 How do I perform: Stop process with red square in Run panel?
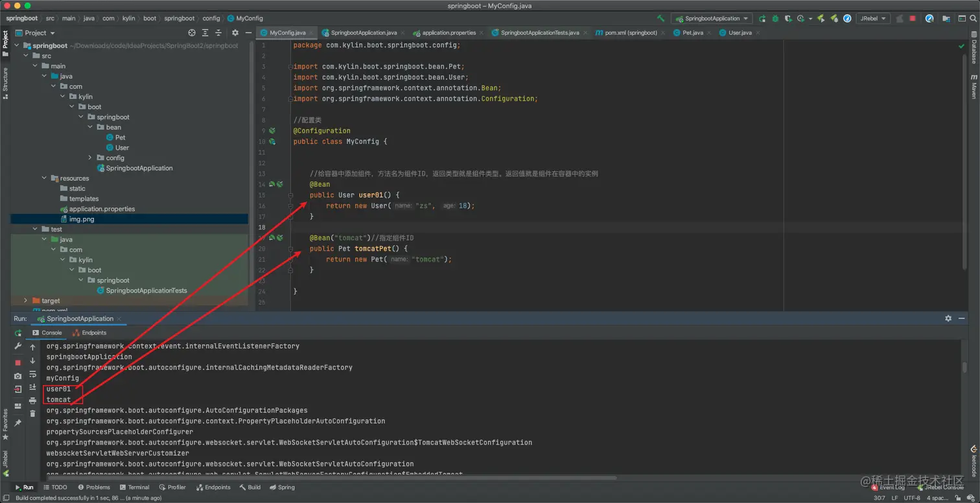click(18, 362)
